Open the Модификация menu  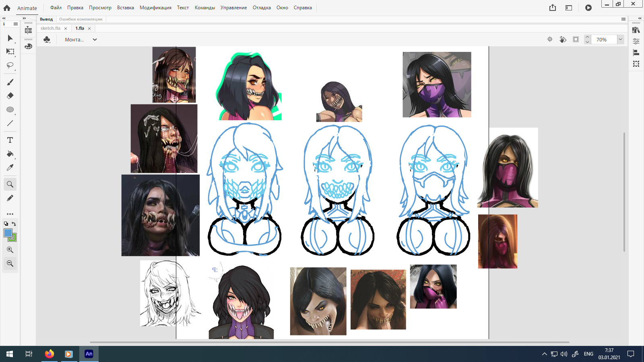coord(155,8)
